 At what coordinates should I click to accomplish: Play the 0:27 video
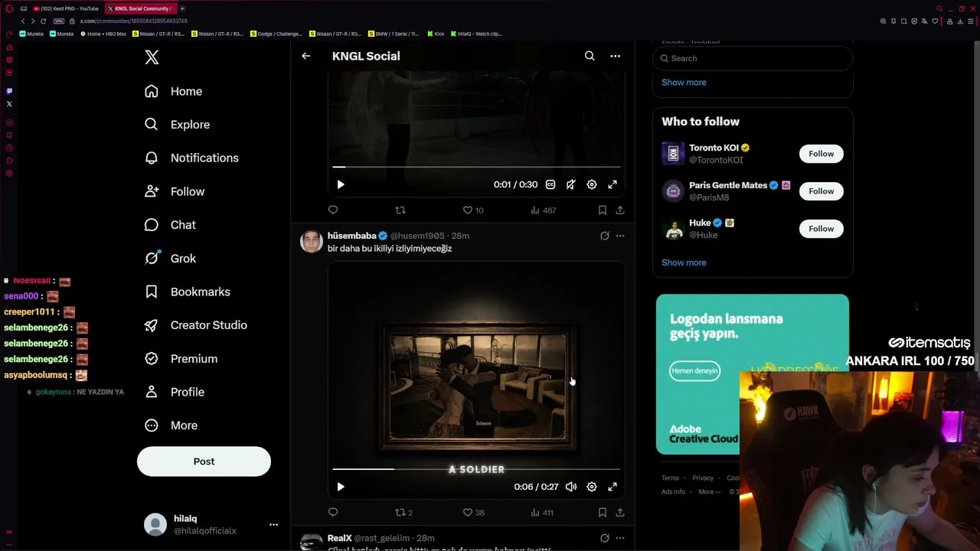(x=341, y=487)
